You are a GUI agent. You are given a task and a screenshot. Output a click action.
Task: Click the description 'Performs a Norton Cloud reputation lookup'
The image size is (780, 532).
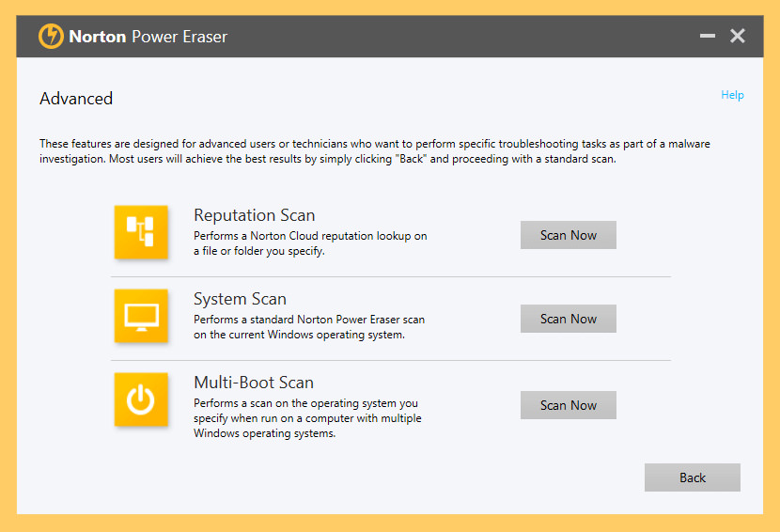pos(310,243)
